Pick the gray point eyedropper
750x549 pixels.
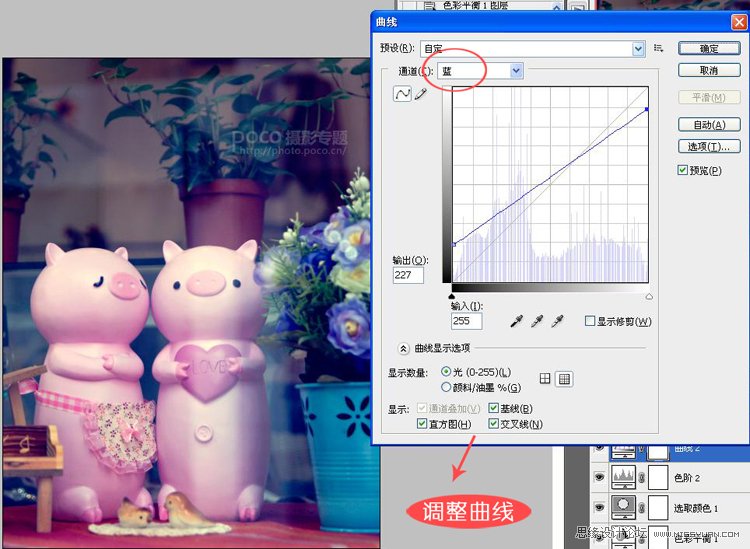[537, 321]
